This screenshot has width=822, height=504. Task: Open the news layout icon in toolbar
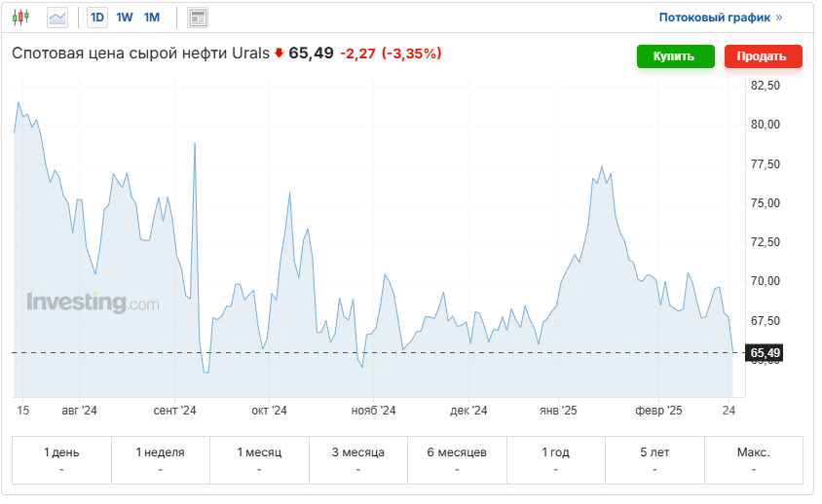click(x=198, y=18)
